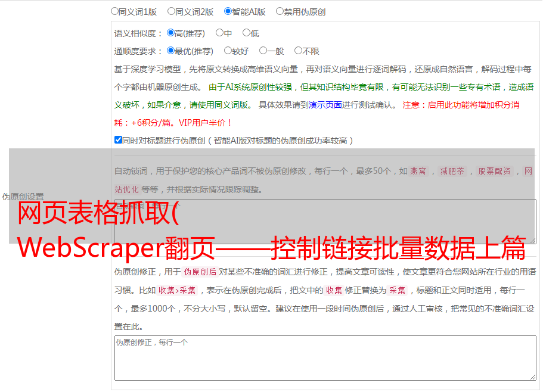
Task: Set 语义相似度 to 中
Action: 219,33
